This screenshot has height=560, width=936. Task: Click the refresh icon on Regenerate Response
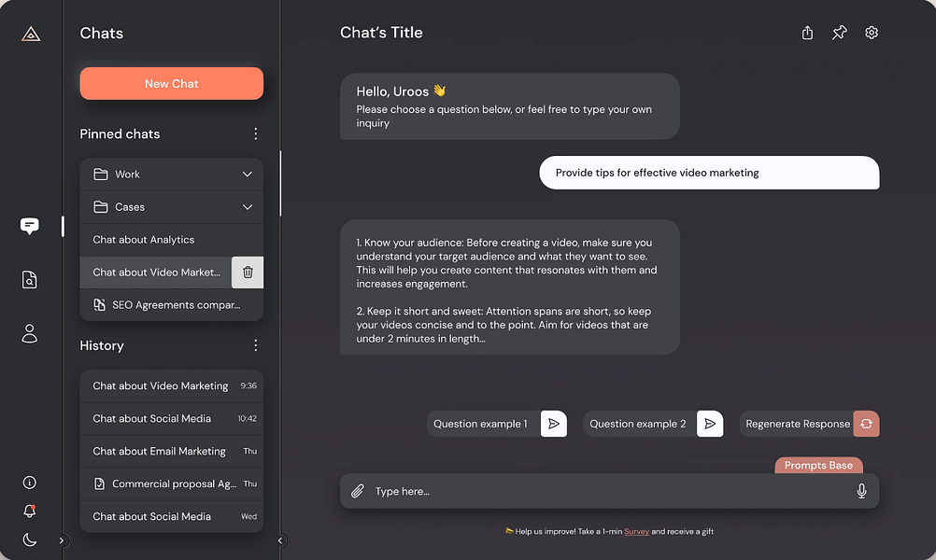pyautogui.click(x=866, y=423)
